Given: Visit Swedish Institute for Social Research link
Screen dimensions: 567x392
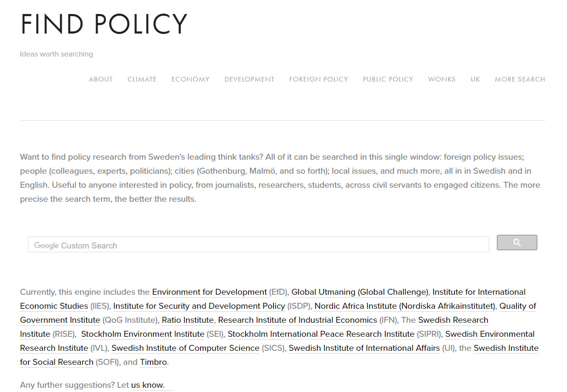Looking at the screenshot, I should click(506, 348).
